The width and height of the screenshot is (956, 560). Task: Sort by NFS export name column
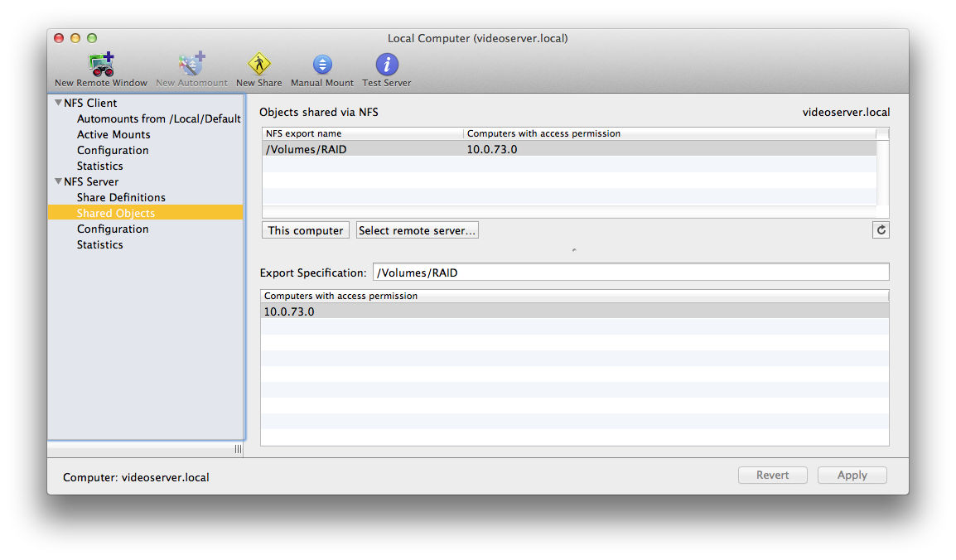coord(363,133)
